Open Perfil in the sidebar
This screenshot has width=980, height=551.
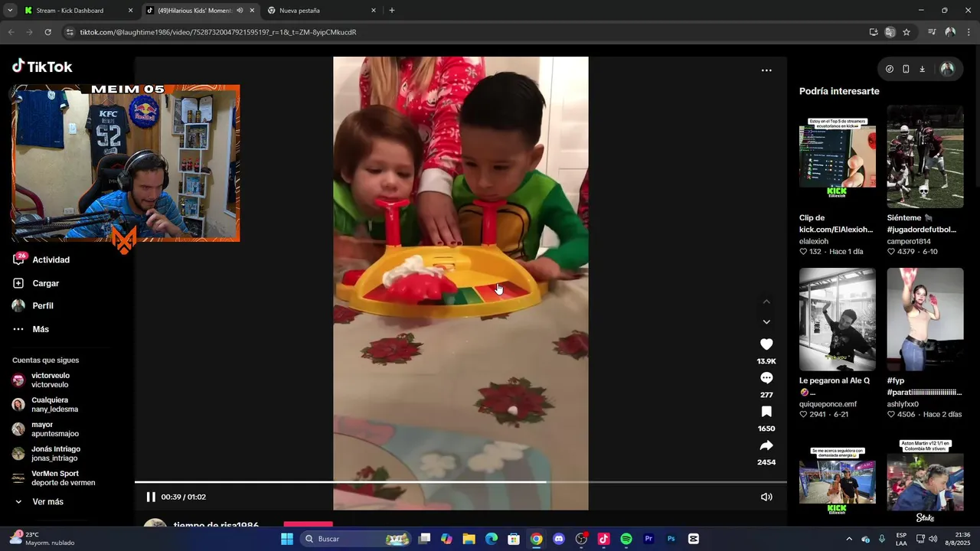click(33, 305)
